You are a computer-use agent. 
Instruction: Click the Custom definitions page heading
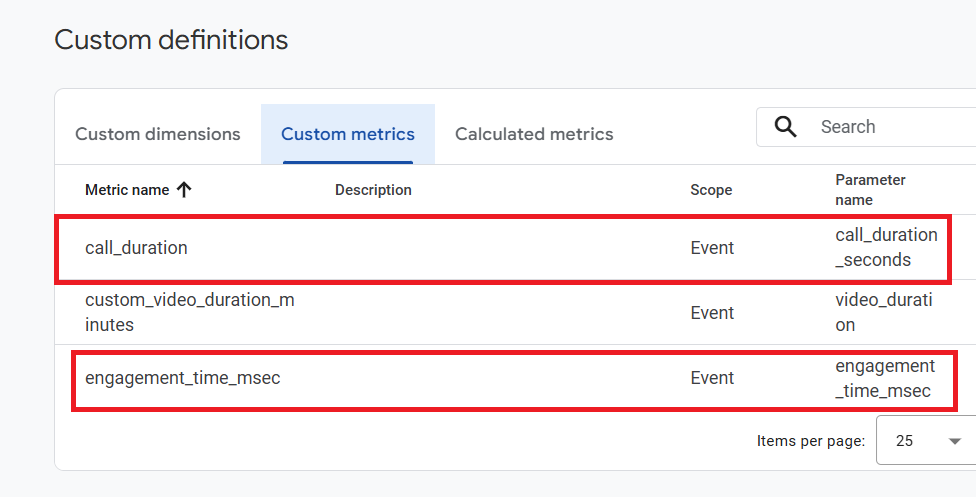171,40
